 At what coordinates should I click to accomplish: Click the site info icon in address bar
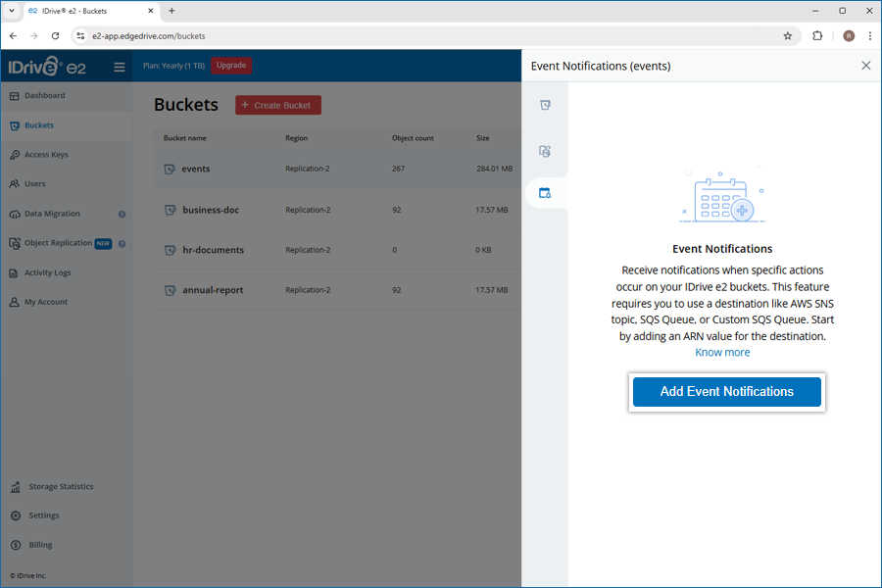(81, 36)
